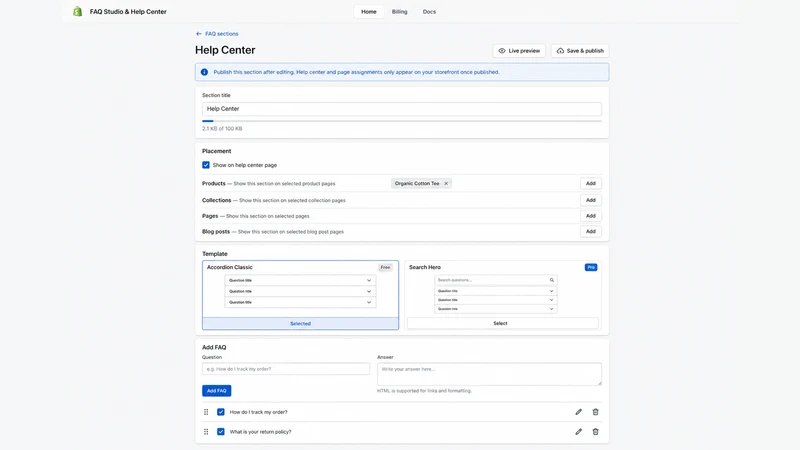Click the Shopify bag logo icon

(x=78, y=11)
